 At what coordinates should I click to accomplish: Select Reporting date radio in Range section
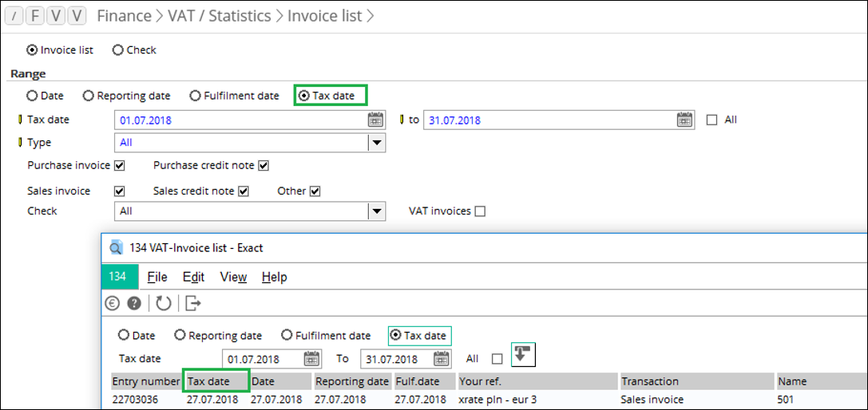[89, 96]
